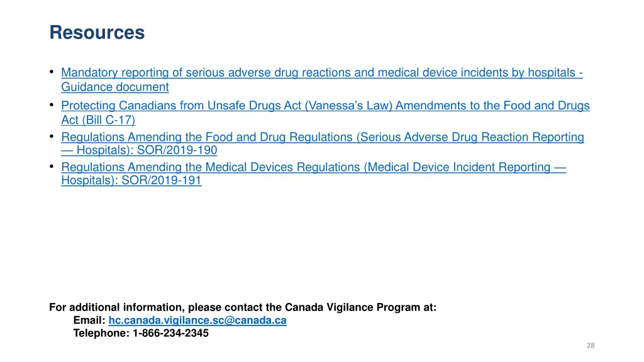Click the hc.canada.vigilance.sc@canada.ca email link
This screenshot has width=644, height=362.
click(x=197, y=320)
